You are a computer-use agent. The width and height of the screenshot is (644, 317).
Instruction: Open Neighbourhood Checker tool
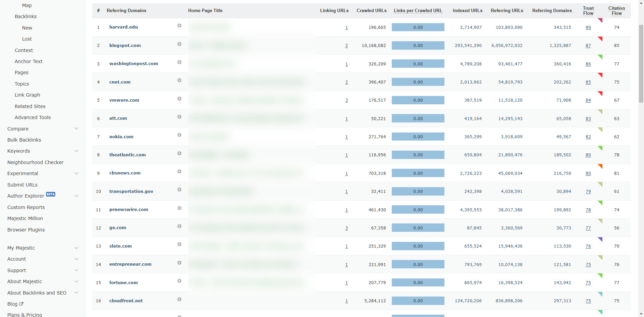coord(35,162)
